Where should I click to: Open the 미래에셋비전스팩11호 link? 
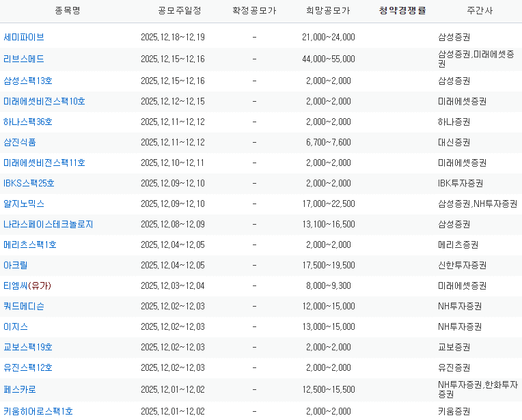[44, 163]
